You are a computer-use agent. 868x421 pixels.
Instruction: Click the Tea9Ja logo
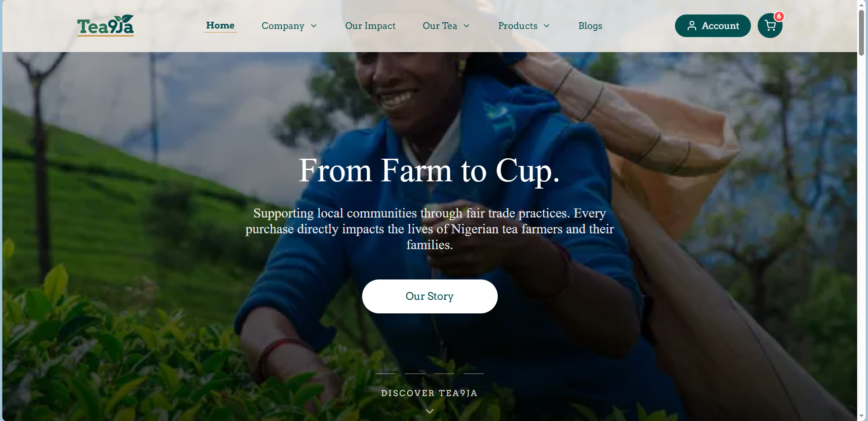[105, 25]
